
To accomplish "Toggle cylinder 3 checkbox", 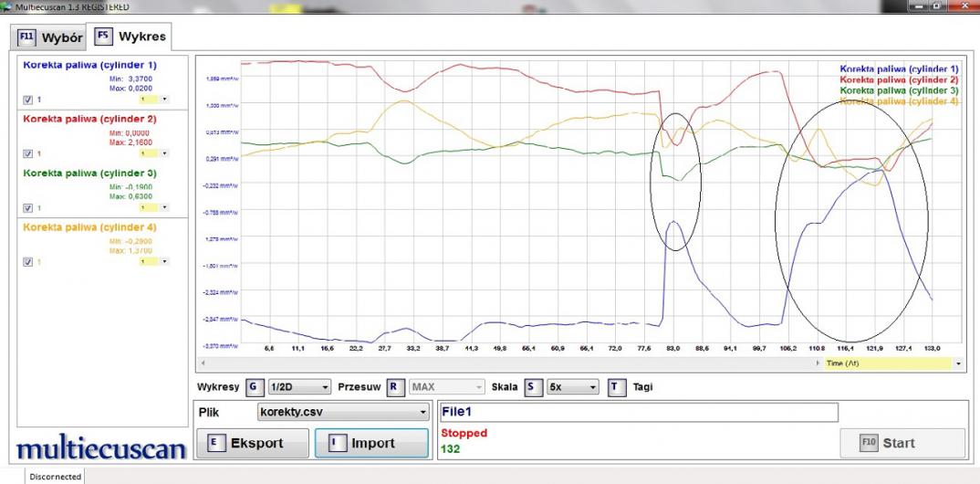I will (27, 208).
